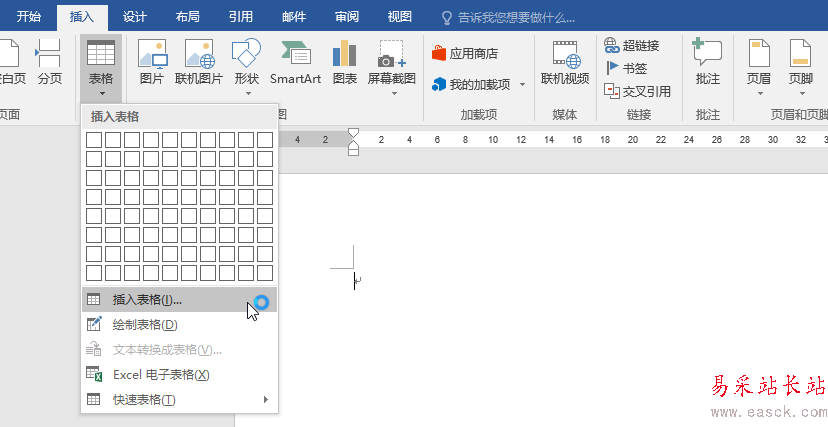The height and width of the screenshot is (427, 828).
Task: Select the 插入 ribbon tab
Action: (x=82, y=16)
